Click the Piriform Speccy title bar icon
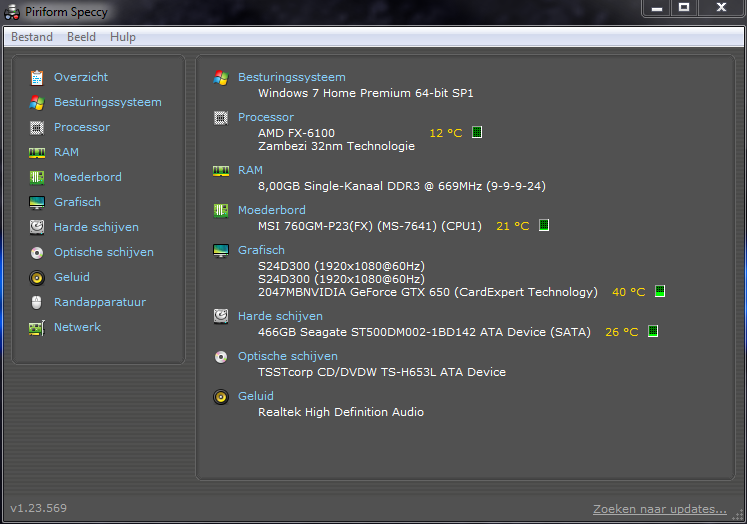This screenshot has height=524, width=747. coord(12,12)
